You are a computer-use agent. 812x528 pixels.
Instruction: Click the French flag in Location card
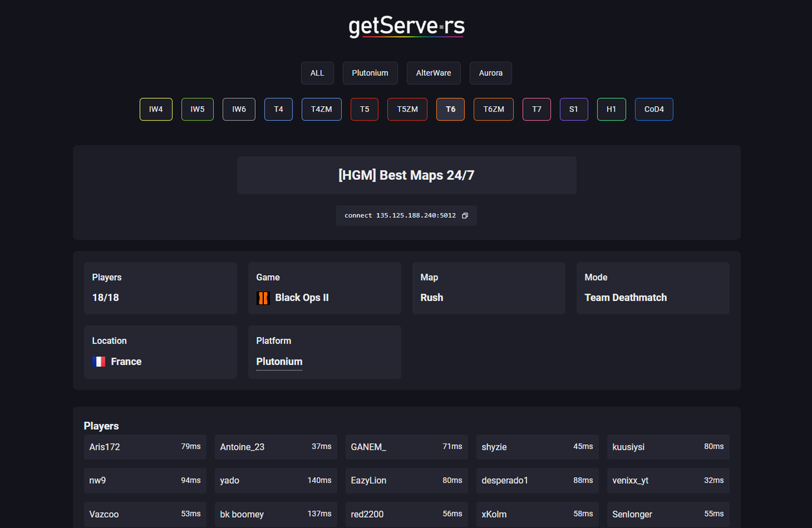[x=98, y=362]
